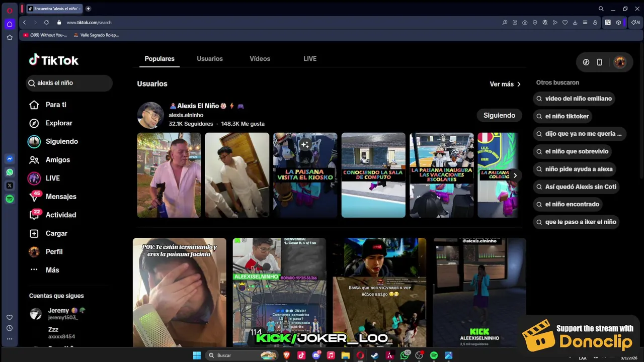Click the Cargar upload icon
Viewport: 644px width, 362px height.
point(34,233)
